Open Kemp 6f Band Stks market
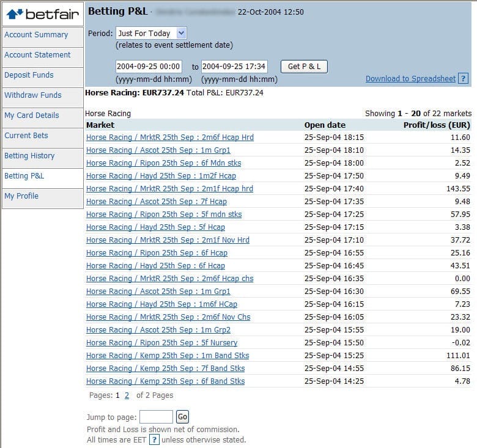 (x=166, y=381)
